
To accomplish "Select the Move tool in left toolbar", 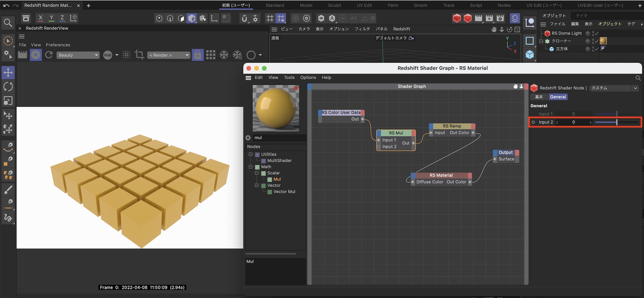I will pyautogui.click(x=8, y=72).
